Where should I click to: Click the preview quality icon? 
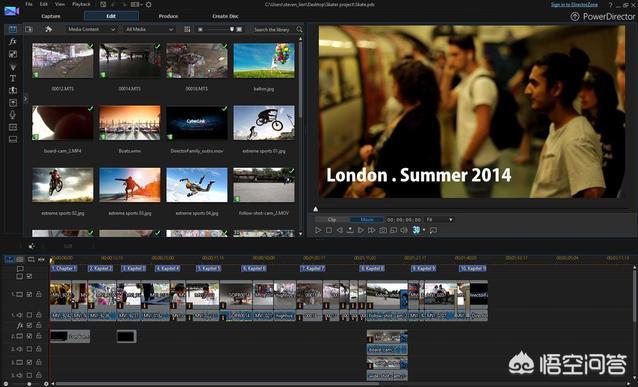coord(393,230)
